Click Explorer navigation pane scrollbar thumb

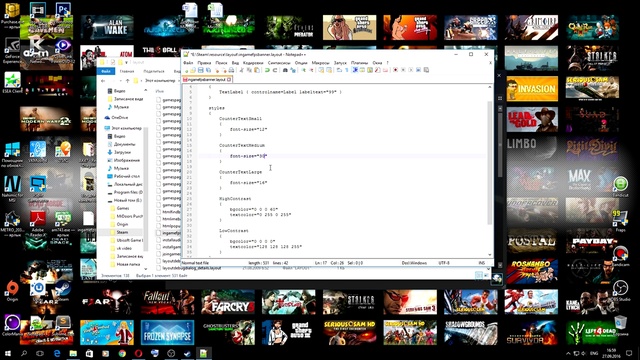click(x=146, y=188)
